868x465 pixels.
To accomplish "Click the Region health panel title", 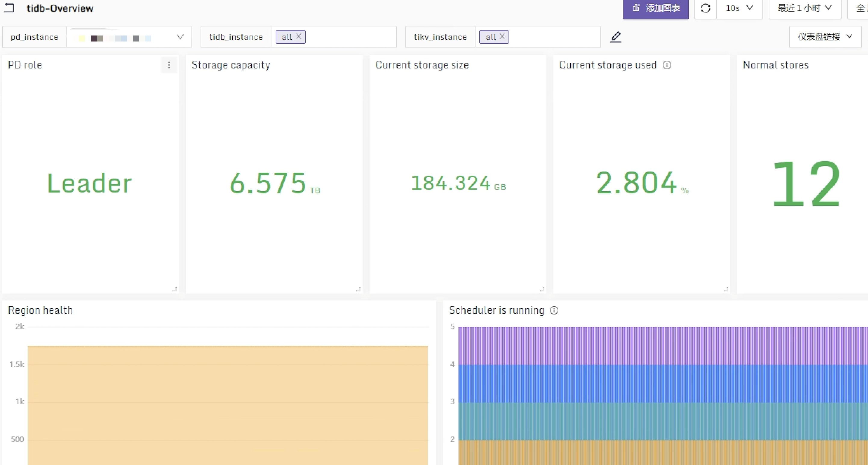I will (40, 310).
